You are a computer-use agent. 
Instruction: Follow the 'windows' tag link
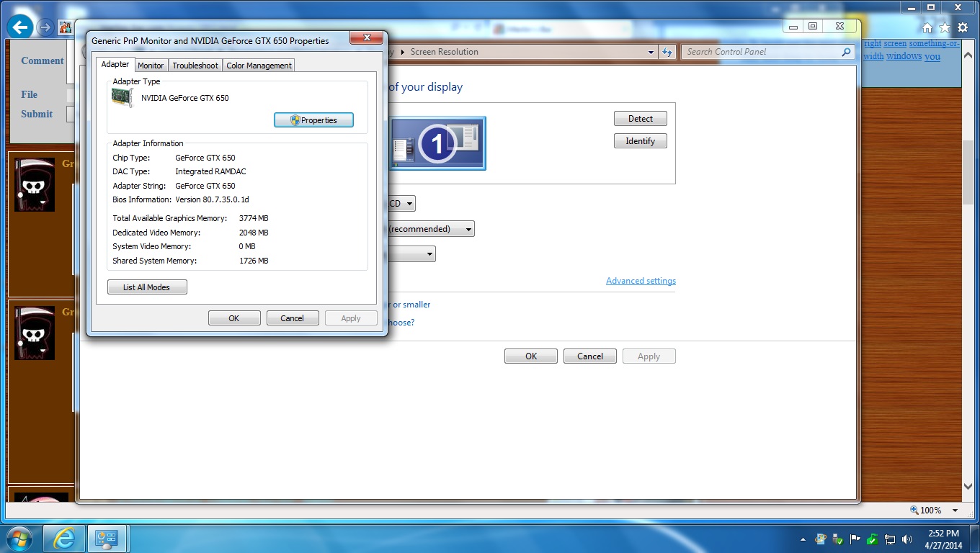click(904, 56)
